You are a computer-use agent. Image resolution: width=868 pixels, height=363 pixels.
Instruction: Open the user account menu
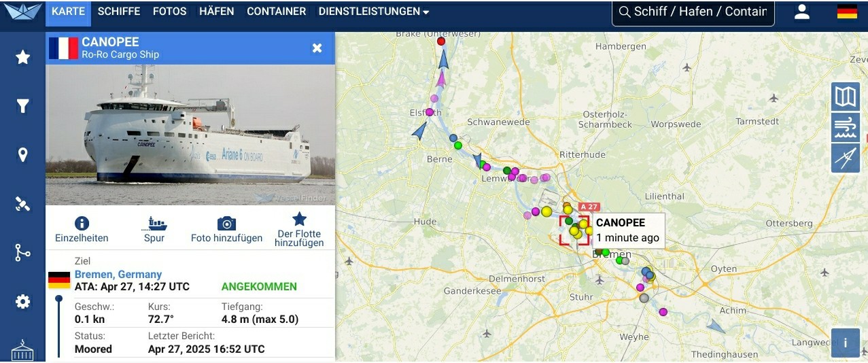tap(802, 12)
